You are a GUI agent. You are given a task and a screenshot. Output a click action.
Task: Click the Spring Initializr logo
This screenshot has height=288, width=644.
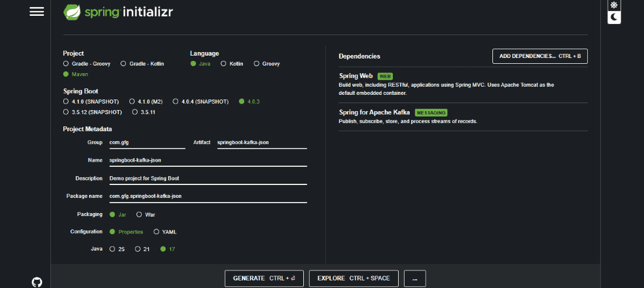(118, 12)
